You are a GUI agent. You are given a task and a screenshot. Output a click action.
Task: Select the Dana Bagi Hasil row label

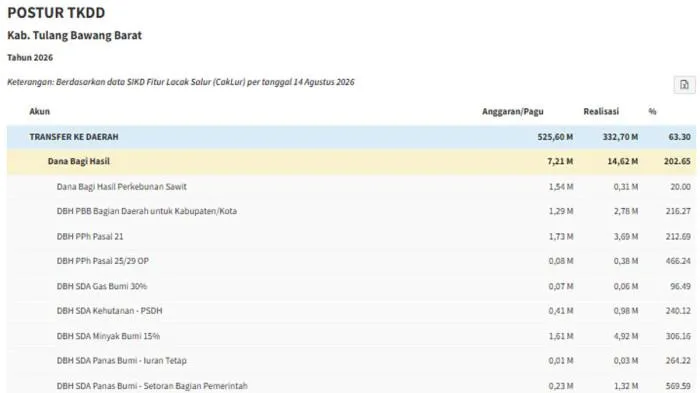tap(79, 161)
